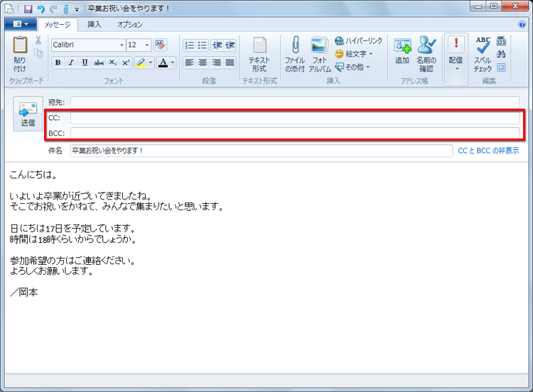This screenshot has width=533, height=392.
Task: Toggle subscript formatting
Action: (113, 62)
